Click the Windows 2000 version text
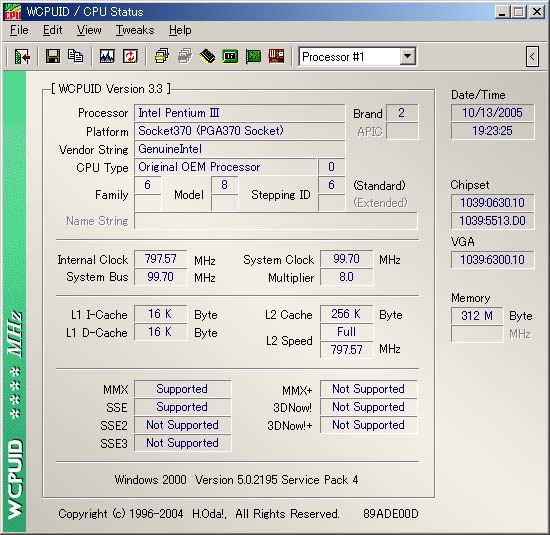 [x=236, y=480]
